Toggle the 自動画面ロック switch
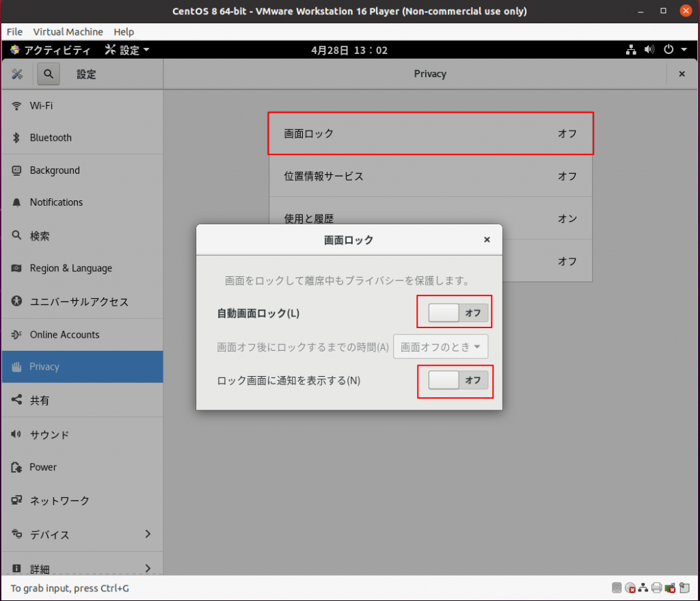 [458, 313]
